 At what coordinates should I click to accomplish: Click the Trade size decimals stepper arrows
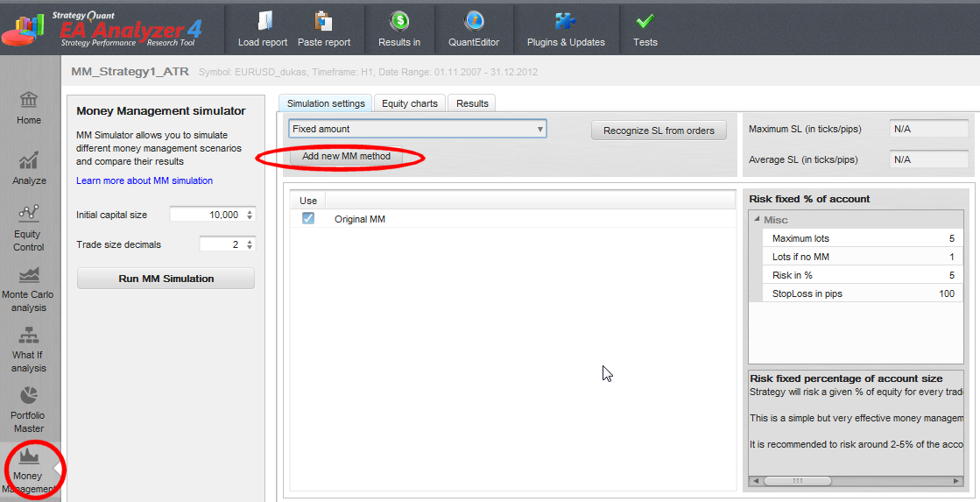coord(250,244)
